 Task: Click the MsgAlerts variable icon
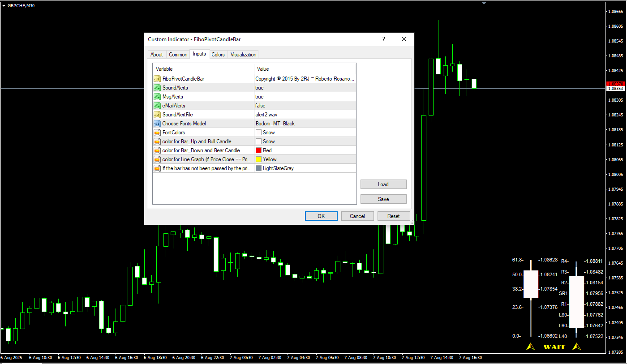point(157,97)
